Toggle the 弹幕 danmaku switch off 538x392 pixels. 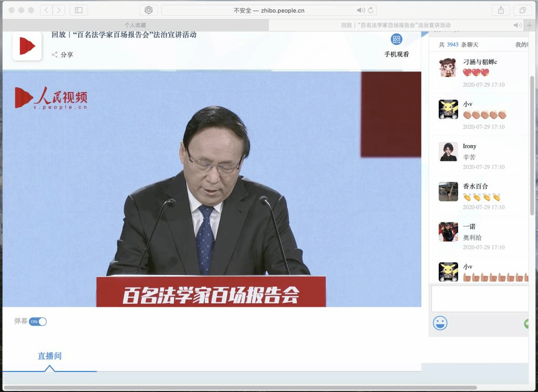point(38,322)
